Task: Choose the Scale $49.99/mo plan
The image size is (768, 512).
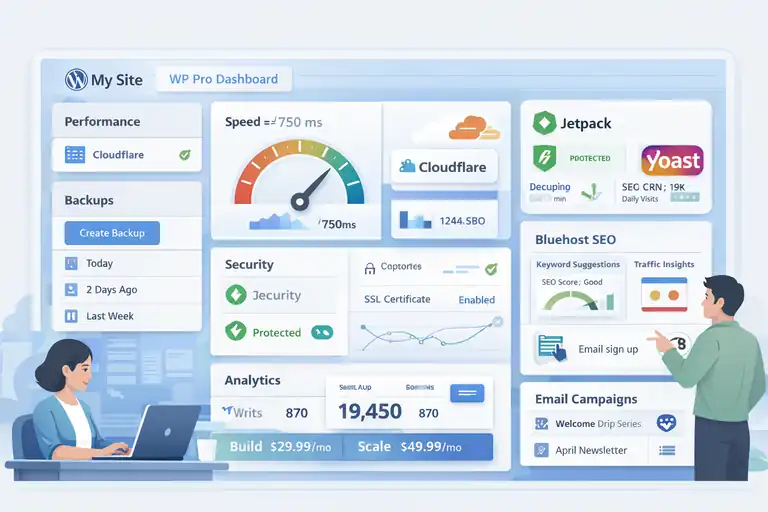Action: (x=418, y=447)
